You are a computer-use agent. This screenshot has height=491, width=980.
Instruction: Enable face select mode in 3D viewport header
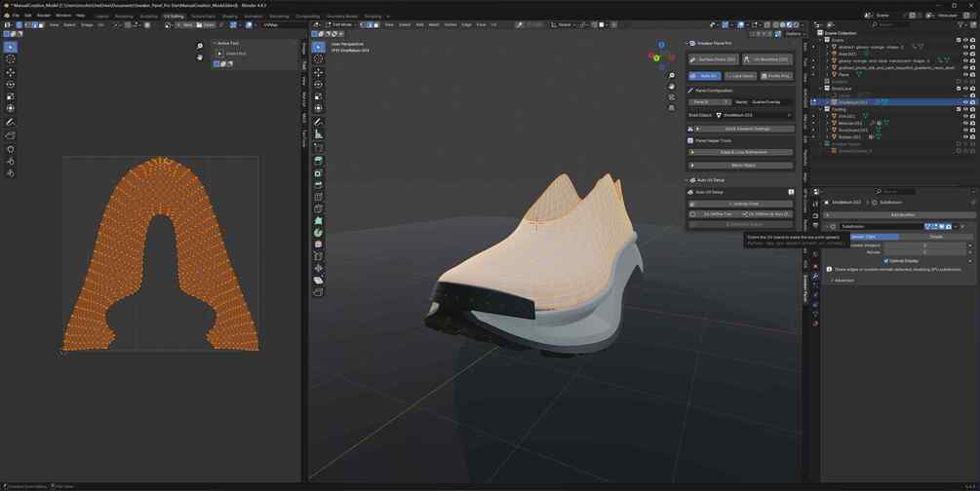375,25
